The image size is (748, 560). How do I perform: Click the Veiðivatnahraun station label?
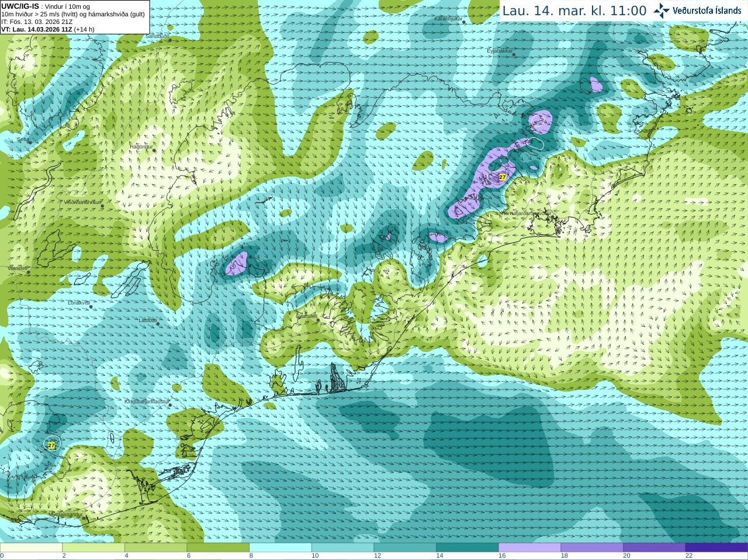click(x=82, y=202)
